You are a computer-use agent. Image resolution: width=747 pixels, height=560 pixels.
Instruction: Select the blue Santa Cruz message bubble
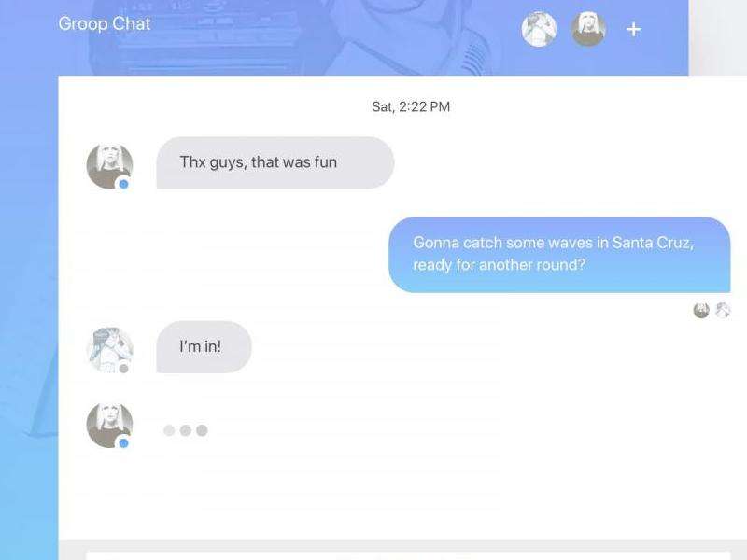tap(559, 255)
